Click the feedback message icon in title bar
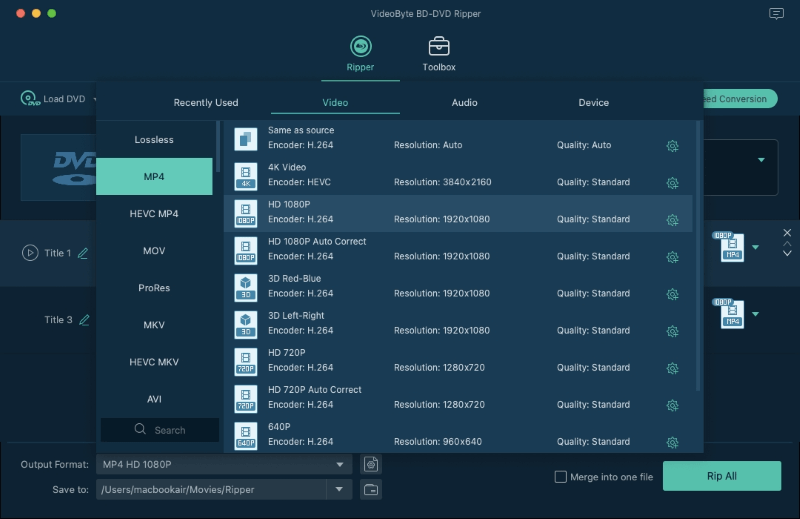Screen dimensions: 800x519 point(776,14)
